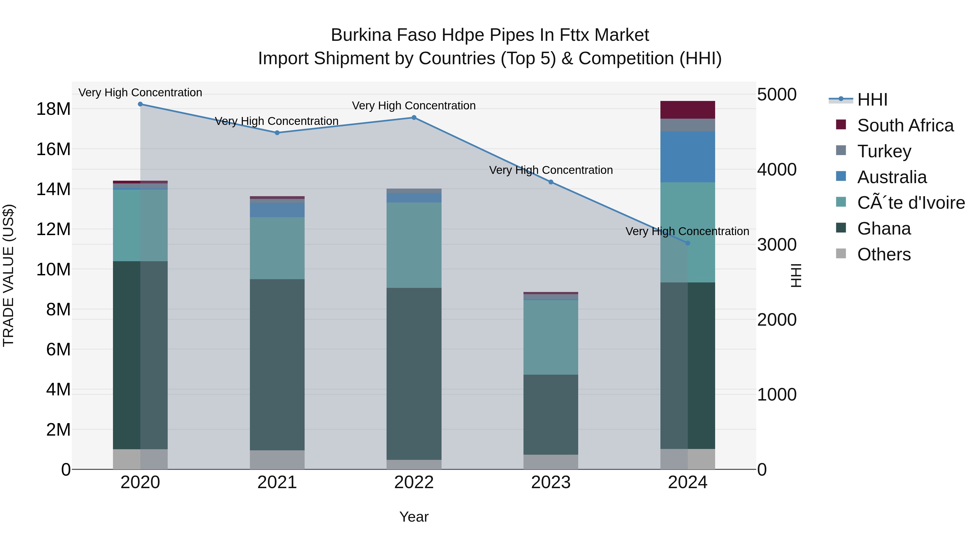Click the Turkey segment of 2024 bar
Viewport: 980px width, 551px height.
tap(687, 125)
